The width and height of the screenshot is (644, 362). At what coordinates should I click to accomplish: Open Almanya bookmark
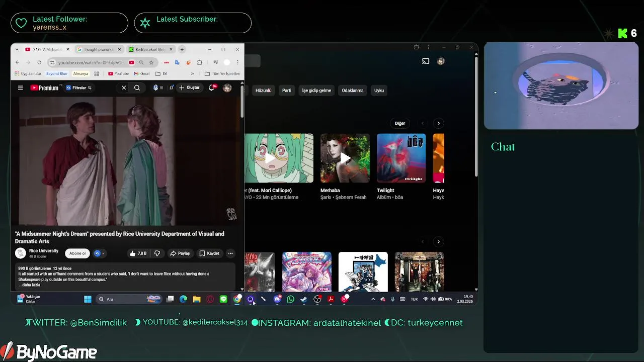tap(80, 73)
